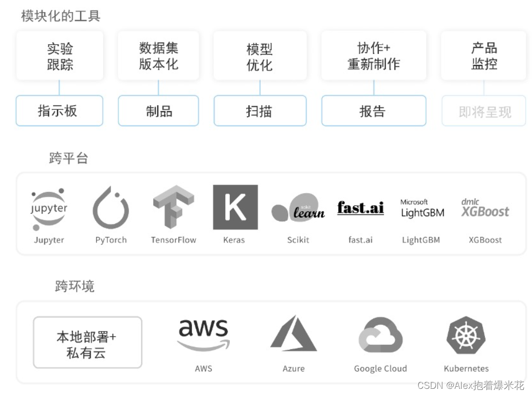Click the Jupyter logo icon

(49, 209)
